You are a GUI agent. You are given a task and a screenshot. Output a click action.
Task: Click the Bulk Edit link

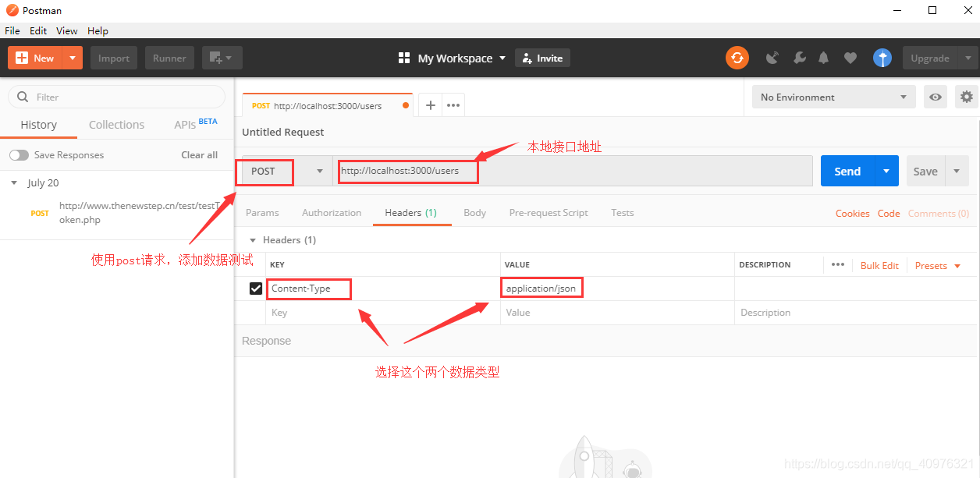click(879, 266)
